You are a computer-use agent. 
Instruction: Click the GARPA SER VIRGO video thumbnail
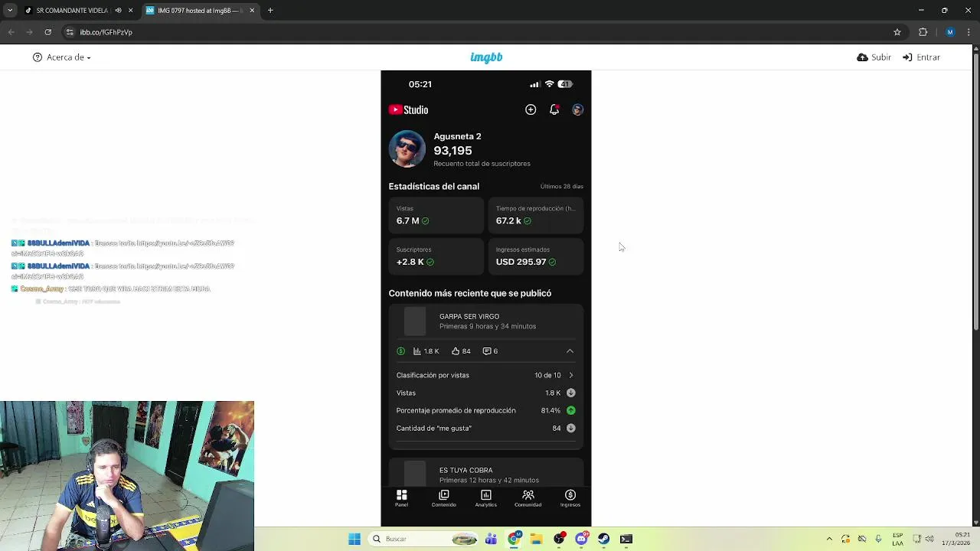pyautogui.click(x=414, y=321)
